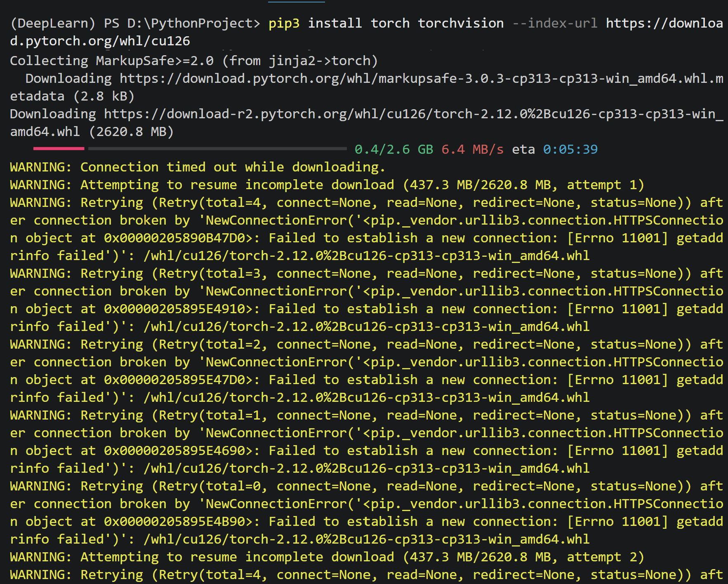Click the wrapped "d.pytorch.org/whl/cu126" URL ending
Screen dimensions: 728x584
pyautogui.click(x=100, y=41)
